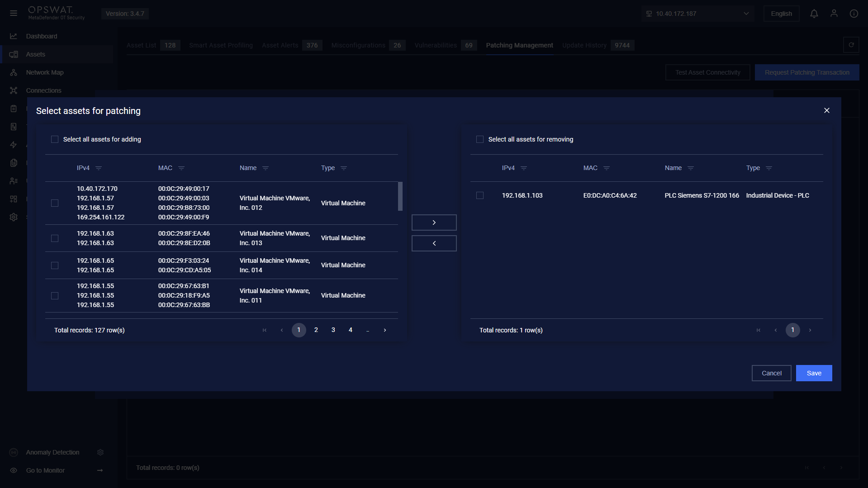
Task: Open the 10.40.172.187 device dropdown
Action: [697, 14]
